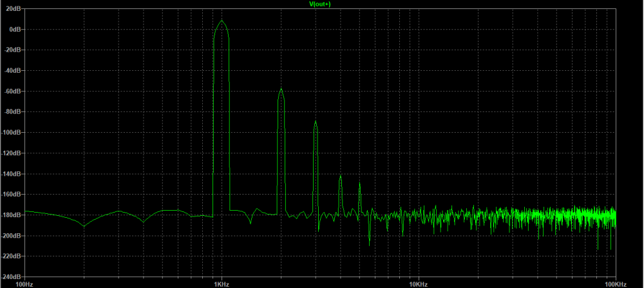Click the -40dB axis label

pos(13,71)
